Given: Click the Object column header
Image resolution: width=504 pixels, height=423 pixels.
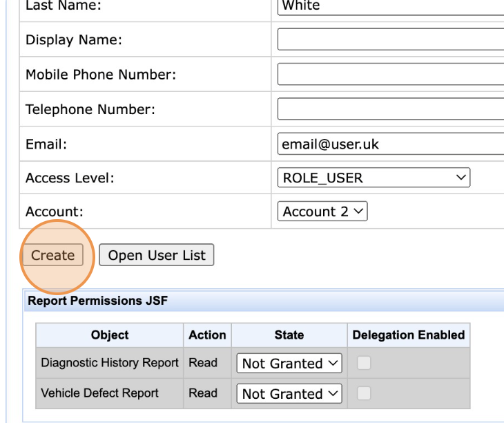Looking at the screenshot, I should click(110, 335).
